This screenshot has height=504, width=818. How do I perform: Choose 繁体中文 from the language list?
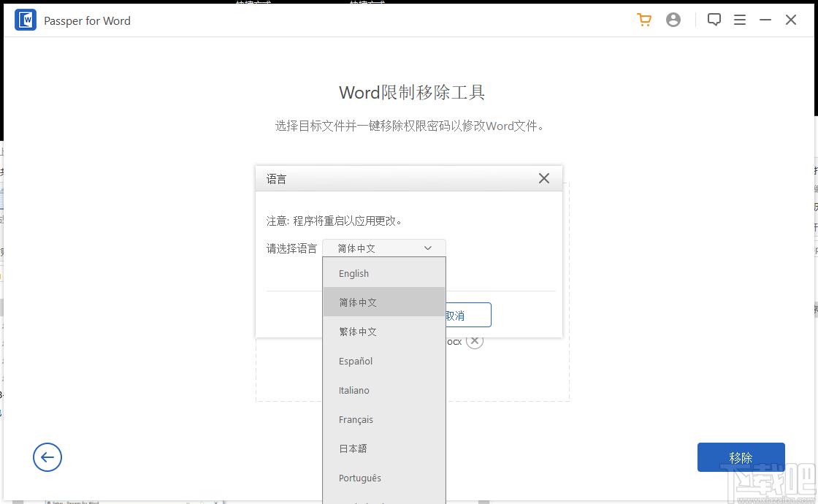click(x=384, y=332)
